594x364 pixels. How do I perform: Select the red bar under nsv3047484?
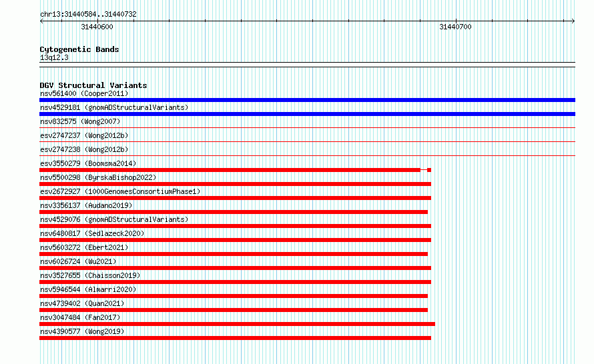[237, 324]
